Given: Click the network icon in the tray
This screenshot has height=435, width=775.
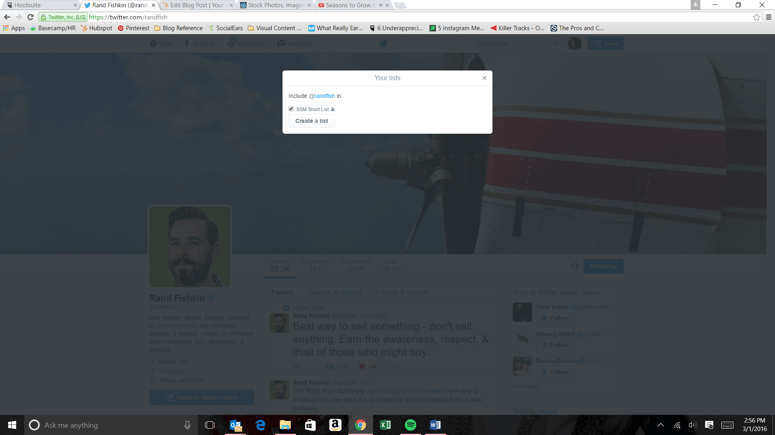Looking at the screenshot, I should [677, 425].
